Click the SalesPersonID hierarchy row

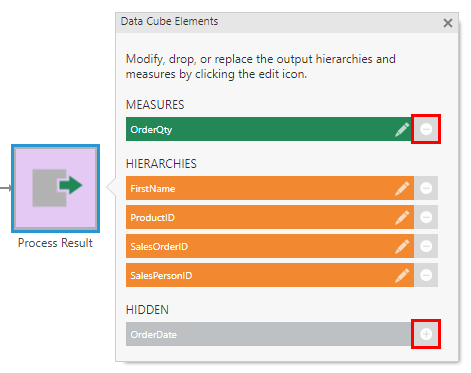(270, 275)
